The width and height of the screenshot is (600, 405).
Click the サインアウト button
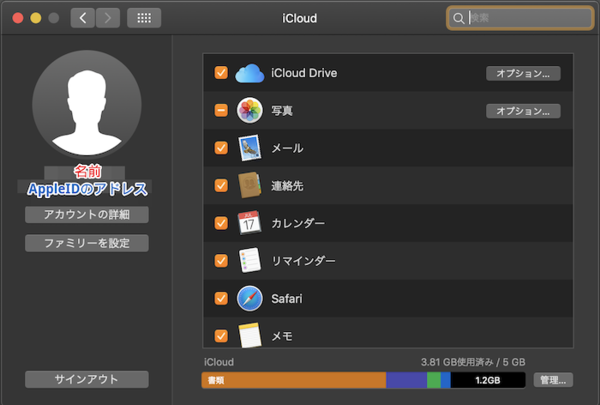[x=87, y=379]
